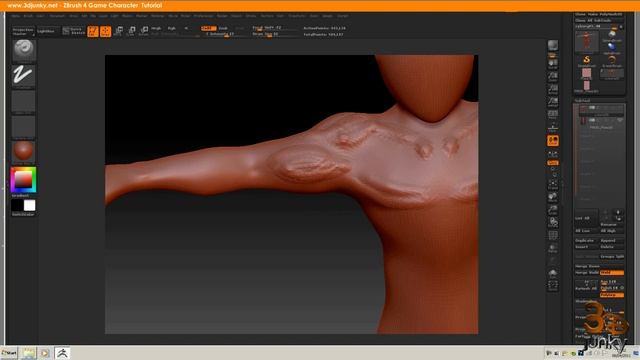Open the Document menu
Image resolution: width=640 pixels, height=360 pixels.
tap(57, 16)
